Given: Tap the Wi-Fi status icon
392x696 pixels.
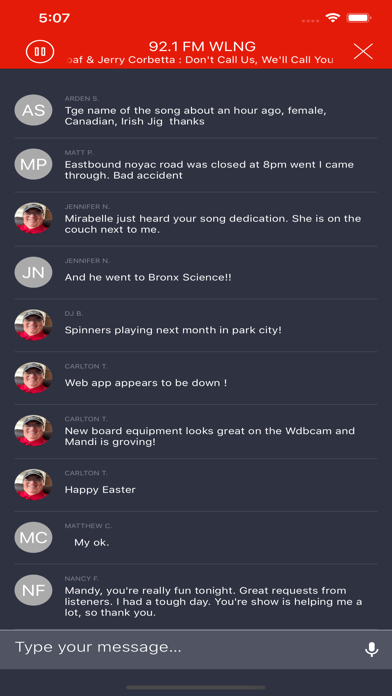Looking at the screenshot, I should tap(332, 18).
